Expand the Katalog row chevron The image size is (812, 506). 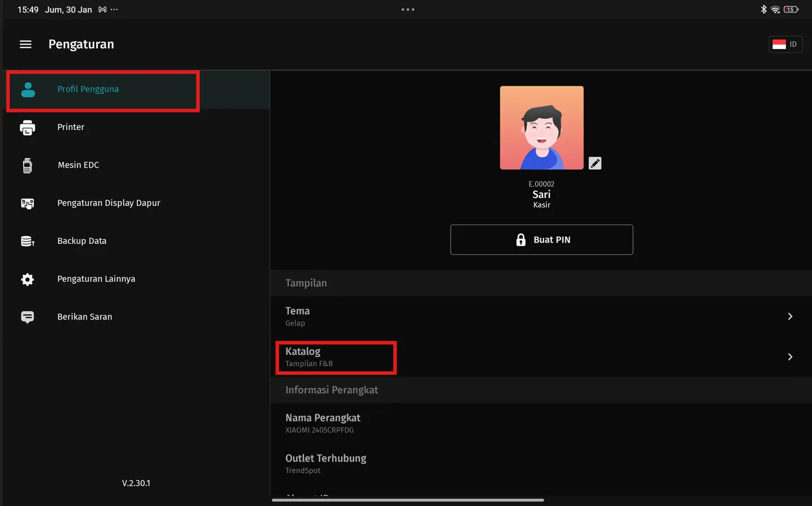(789, 357)
